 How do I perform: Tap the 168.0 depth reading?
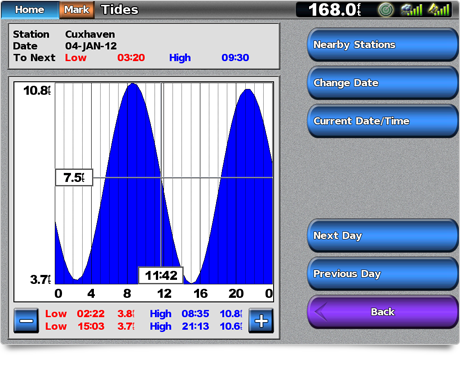[x=334, y=10]
